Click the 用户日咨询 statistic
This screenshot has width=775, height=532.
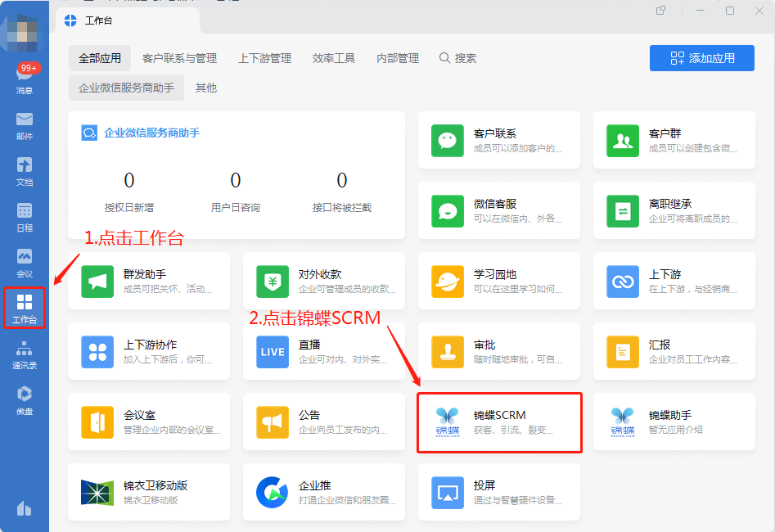click(x=235, y=192)
